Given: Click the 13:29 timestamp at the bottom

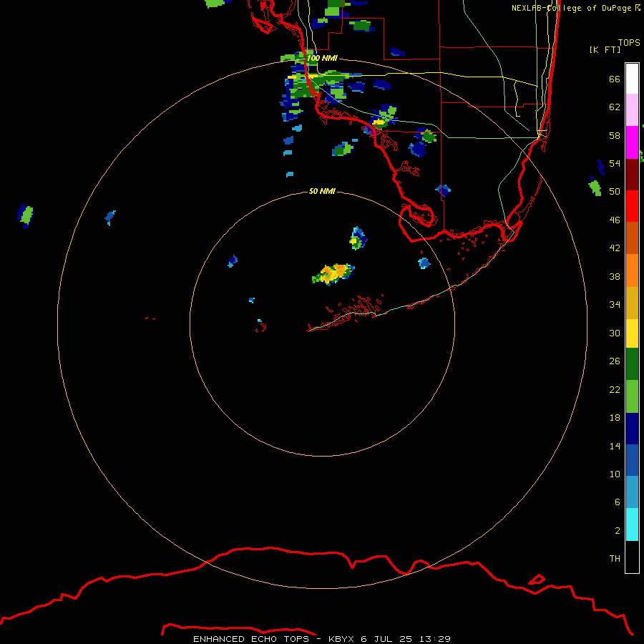Looking at the screenshot, I should click(435, 639).
